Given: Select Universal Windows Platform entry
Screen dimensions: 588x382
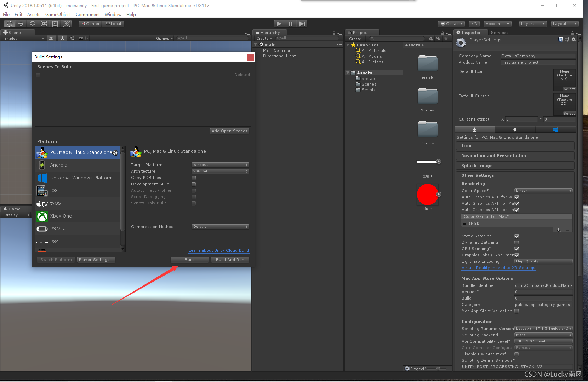Looking at the screenshot, I should click(78, 178).
